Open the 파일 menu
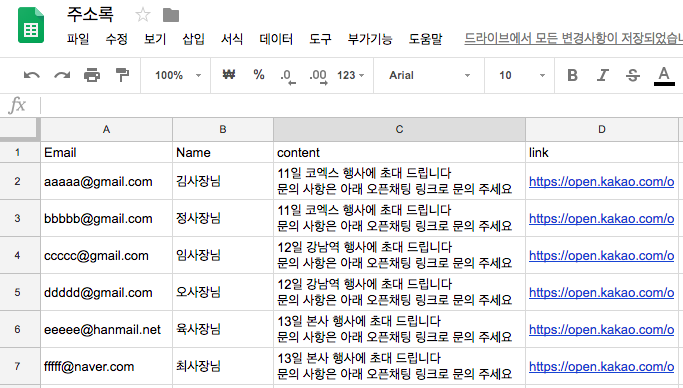The image size is (683, 388). pos(78,39)
